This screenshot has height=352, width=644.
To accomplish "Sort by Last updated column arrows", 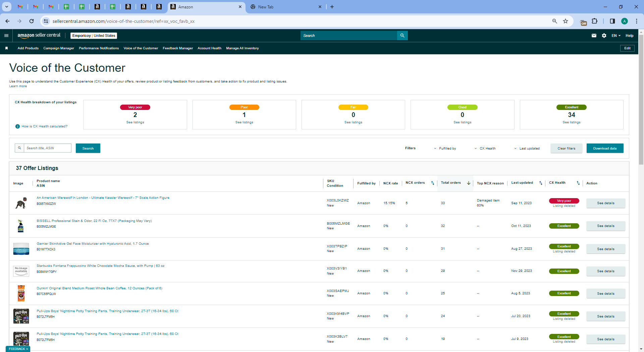I will click(x=541, y=183).
